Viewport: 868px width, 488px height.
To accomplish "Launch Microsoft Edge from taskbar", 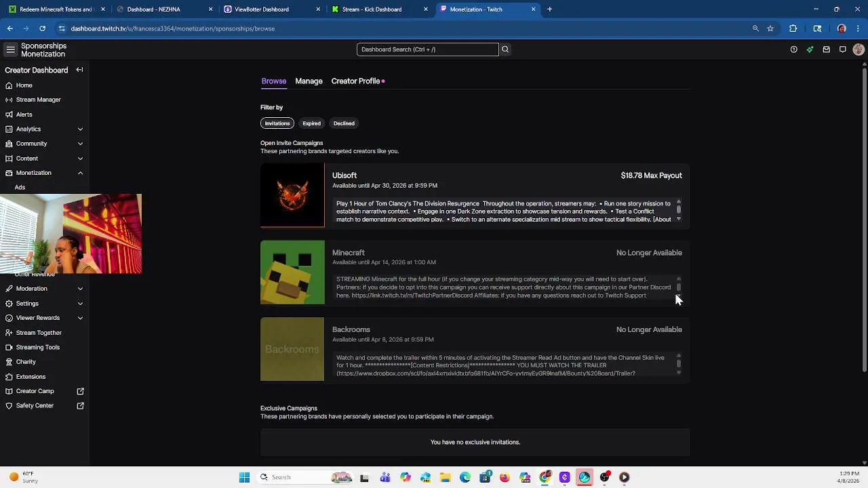I will tap(465, 477).
